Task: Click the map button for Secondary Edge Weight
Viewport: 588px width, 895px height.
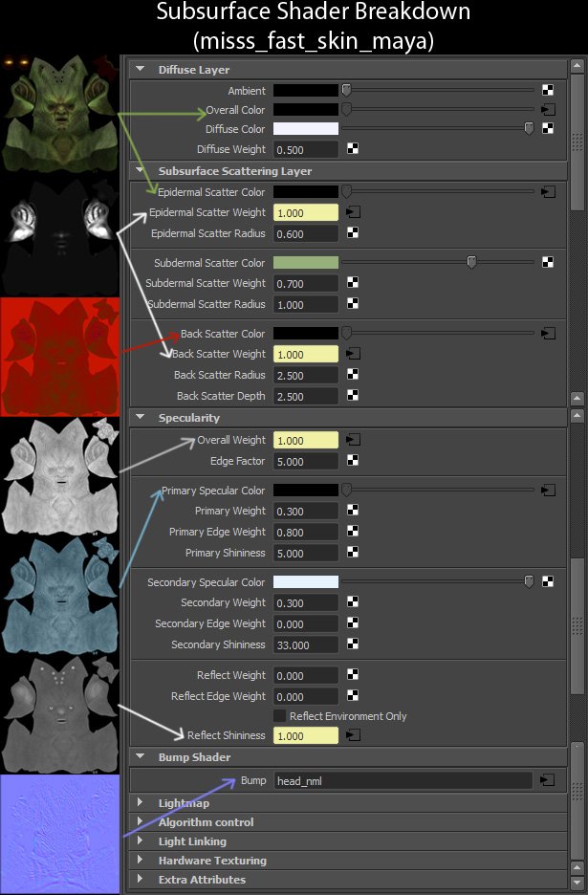Action: click(353, 623)
